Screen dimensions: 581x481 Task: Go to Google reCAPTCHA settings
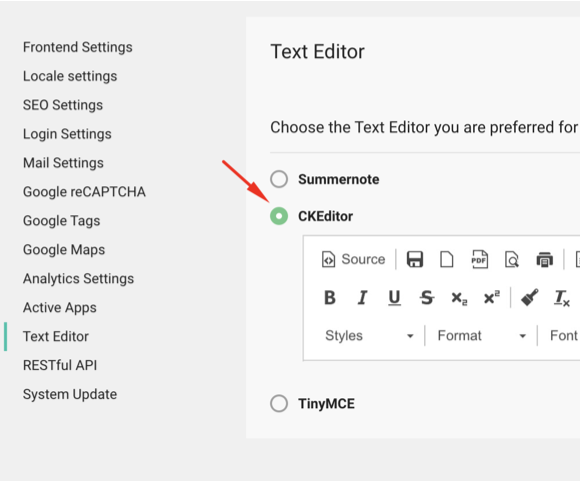click(84, 192)
